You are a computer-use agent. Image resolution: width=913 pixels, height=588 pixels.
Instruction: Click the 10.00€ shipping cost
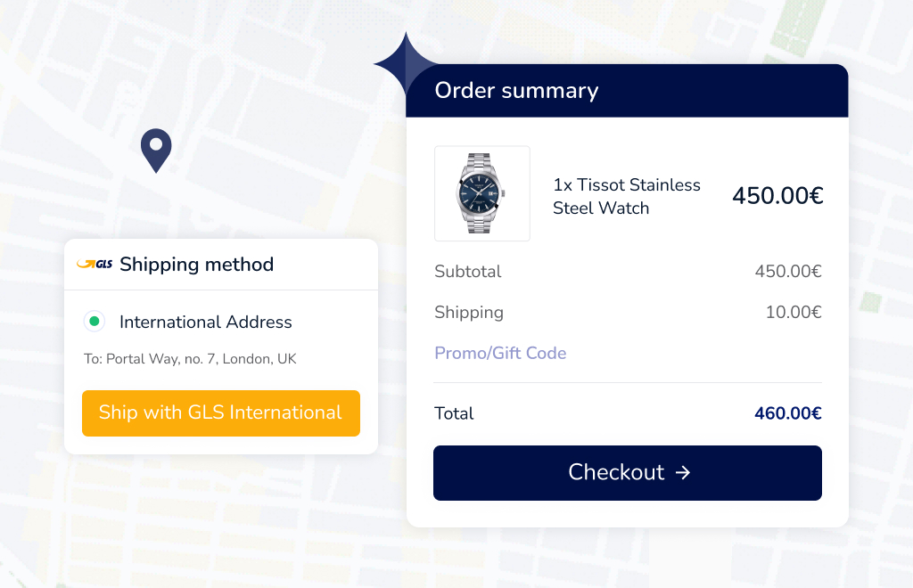(793, 312)
